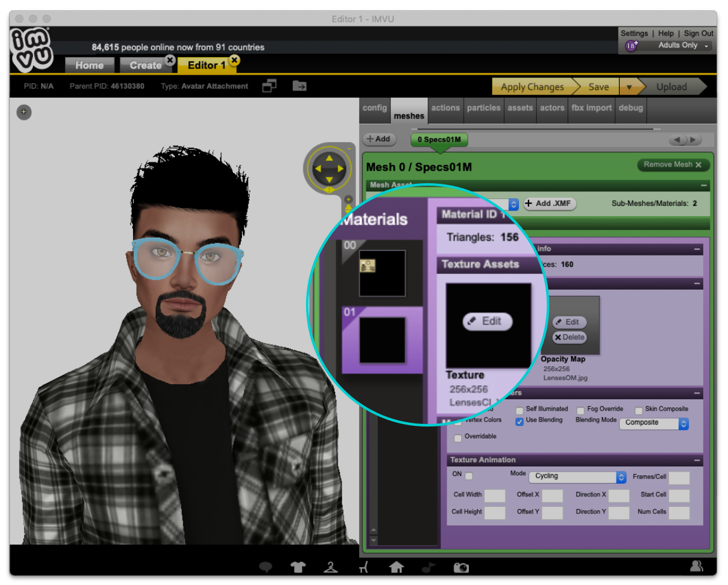Viewport: 728px width, 585px height.
Task: Enable Skin Composite checkbox
Action: 639,411
